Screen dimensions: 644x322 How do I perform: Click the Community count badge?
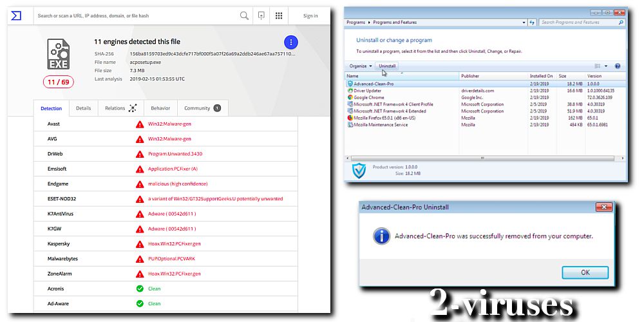[217, 108]
